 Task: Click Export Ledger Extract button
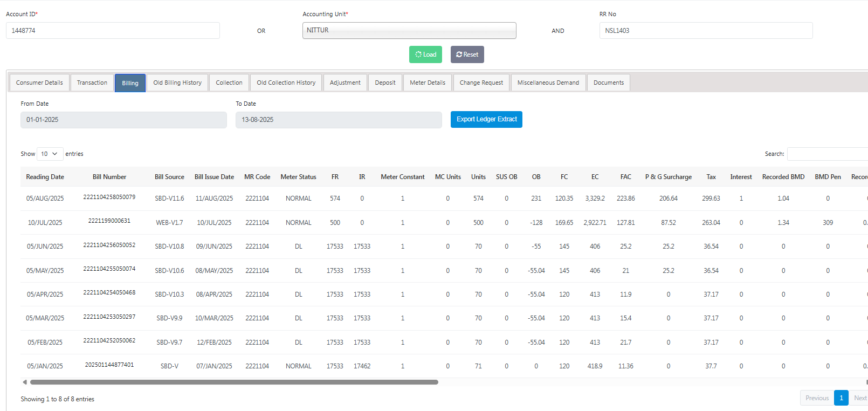[486, 119]
